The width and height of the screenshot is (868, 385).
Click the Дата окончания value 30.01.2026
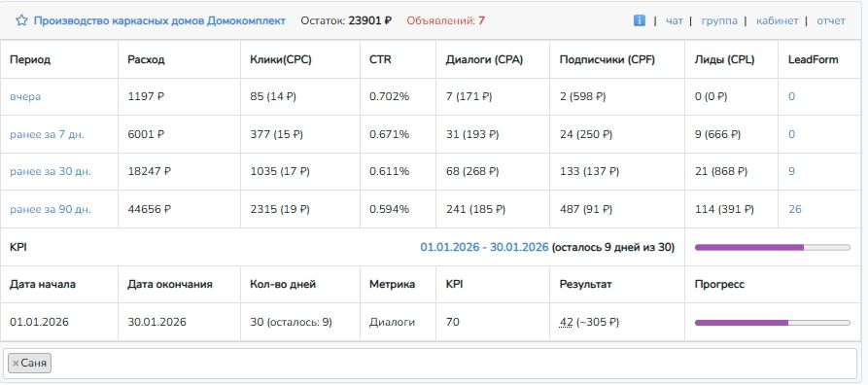pos(156,322)
